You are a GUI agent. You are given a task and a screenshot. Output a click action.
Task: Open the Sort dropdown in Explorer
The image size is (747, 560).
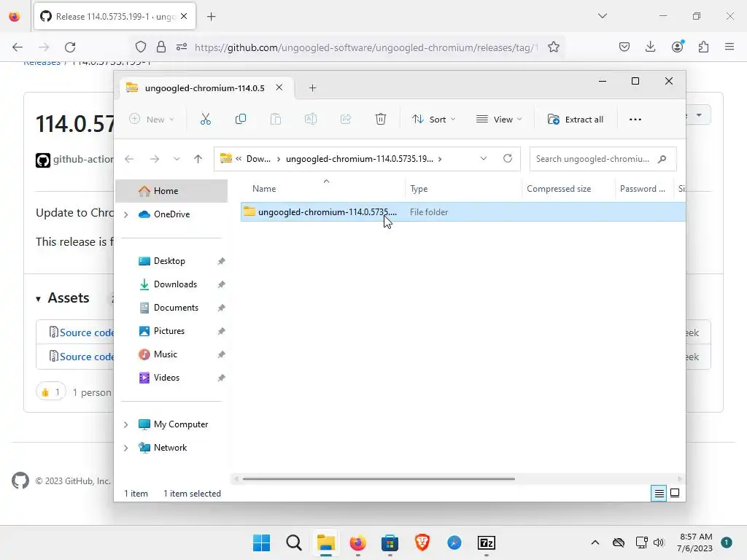(x=433, y=120)
